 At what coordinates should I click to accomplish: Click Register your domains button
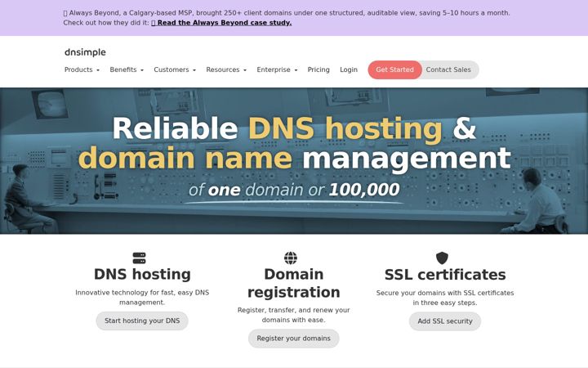click(294, 339)
